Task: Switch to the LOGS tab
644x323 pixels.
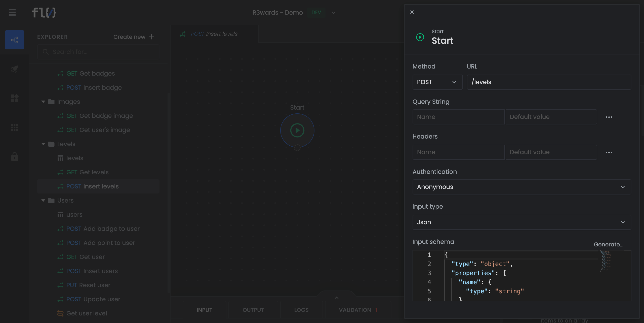Action: click(301, 310)
